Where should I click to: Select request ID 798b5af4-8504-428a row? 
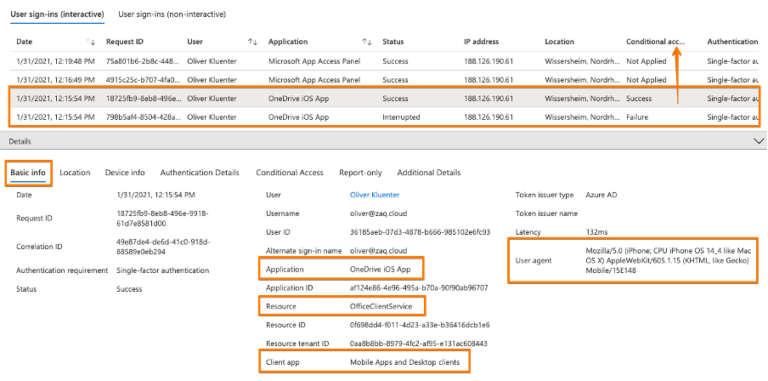[x=384, y=118]
